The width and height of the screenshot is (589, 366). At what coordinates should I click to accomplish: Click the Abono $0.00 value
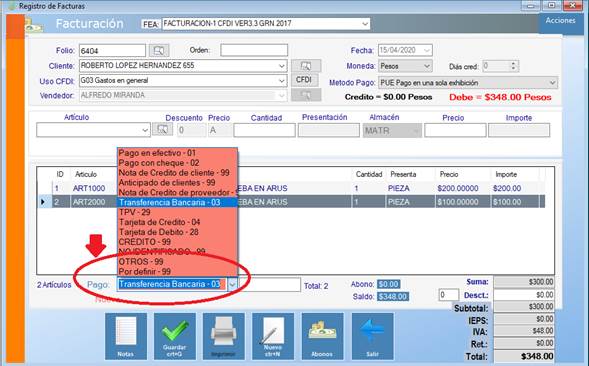[x=388, y=284]
